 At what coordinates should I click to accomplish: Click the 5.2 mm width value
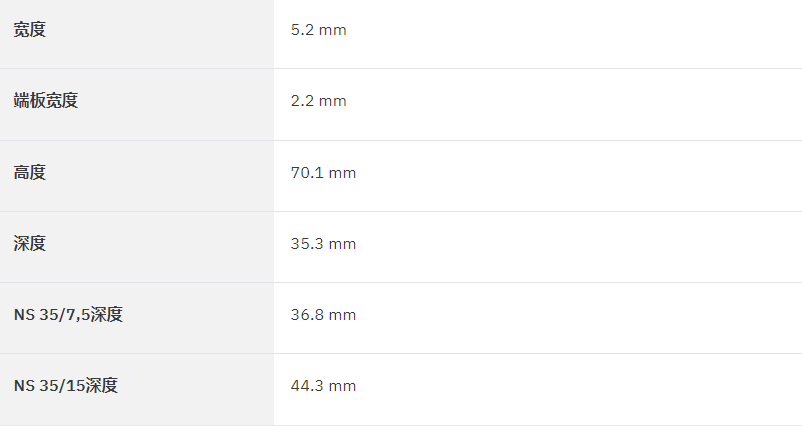point(319,30)
